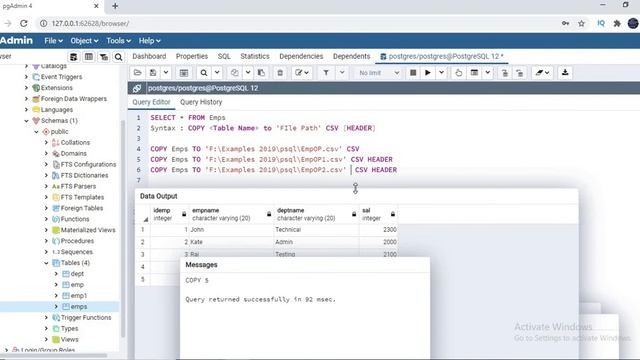
Task: Open a new browser tab with plus
Action: point(115,6)
